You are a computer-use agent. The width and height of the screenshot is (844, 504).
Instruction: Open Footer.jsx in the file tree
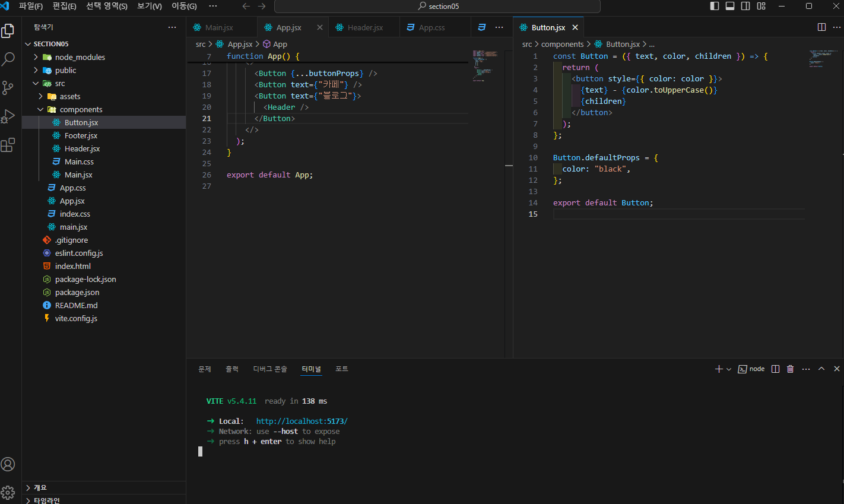coord(104,135)
